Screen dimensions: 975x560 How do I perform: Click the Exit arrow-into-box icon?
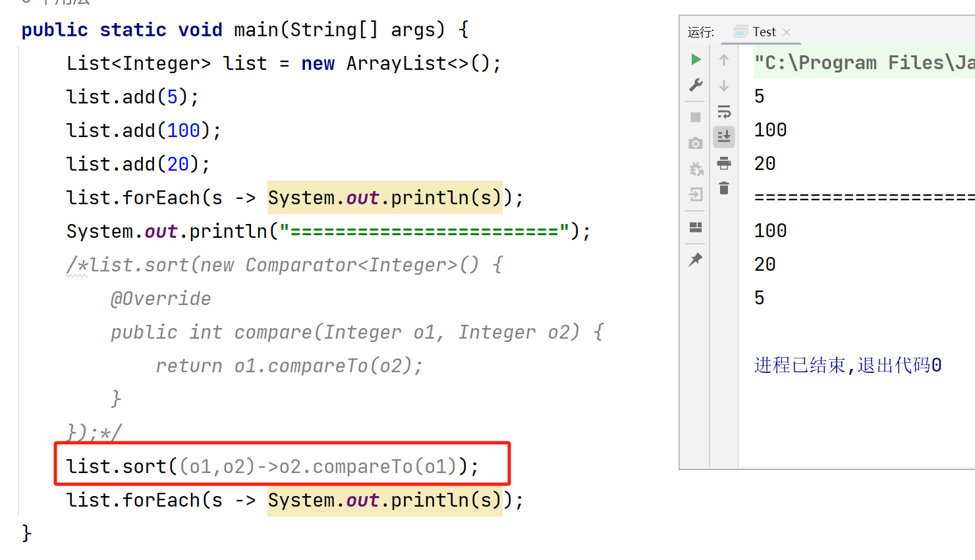click(x=696, y=194)
